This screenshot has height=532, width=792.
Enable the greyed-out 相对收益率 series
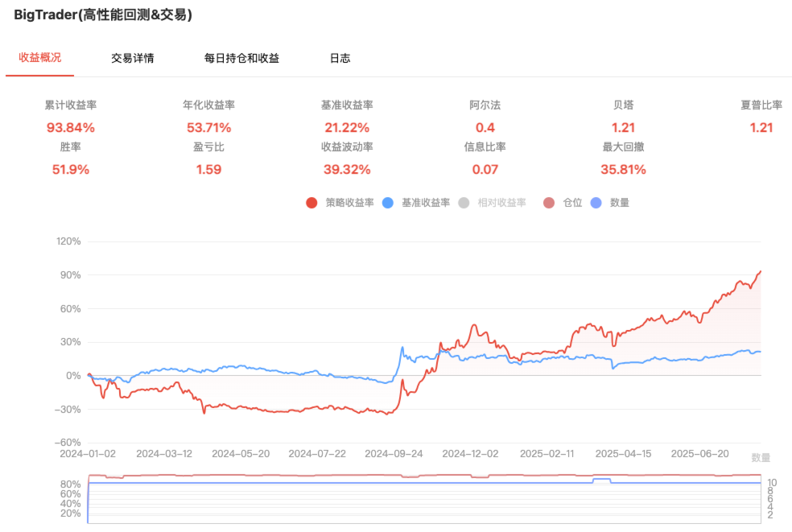click(464, 203)
